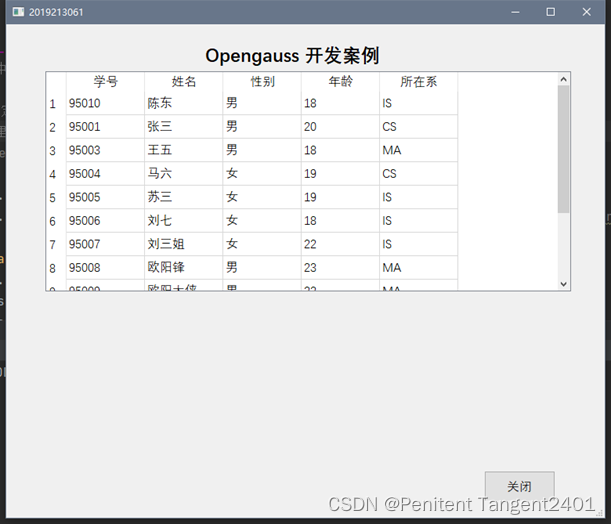This screenshot has width=611, height=524.
Task: Minimize the 2019213061 window
Action: point(515,12)
